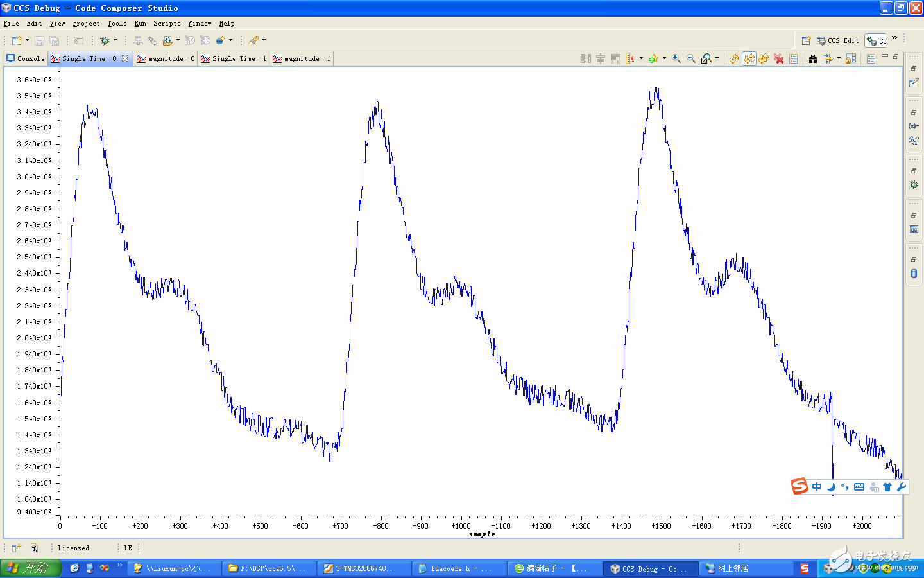Viewport: 924px width, 578px height.
Task: Expand the measurement marker dropdown arrow
Action: tap(641, 58)
